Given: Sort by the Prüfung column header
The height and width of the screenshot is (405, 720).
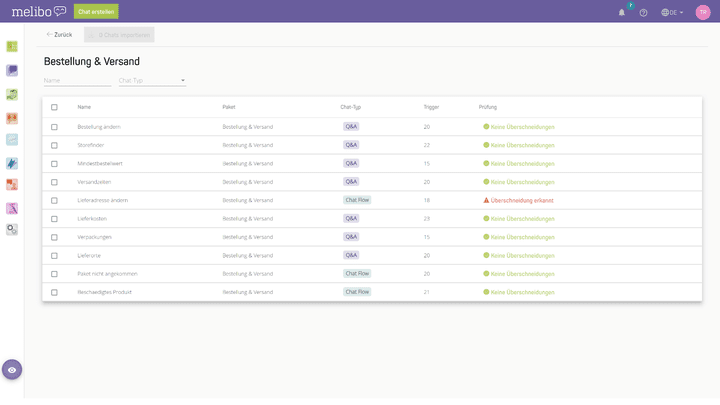Looking at the screenshot, I should [488, 107].
